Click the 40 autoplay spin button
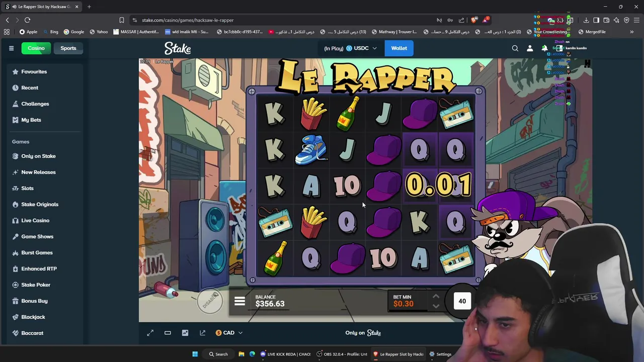Viewport: 644px width, 362px height. pyautogui.click(x=462, y=301)
